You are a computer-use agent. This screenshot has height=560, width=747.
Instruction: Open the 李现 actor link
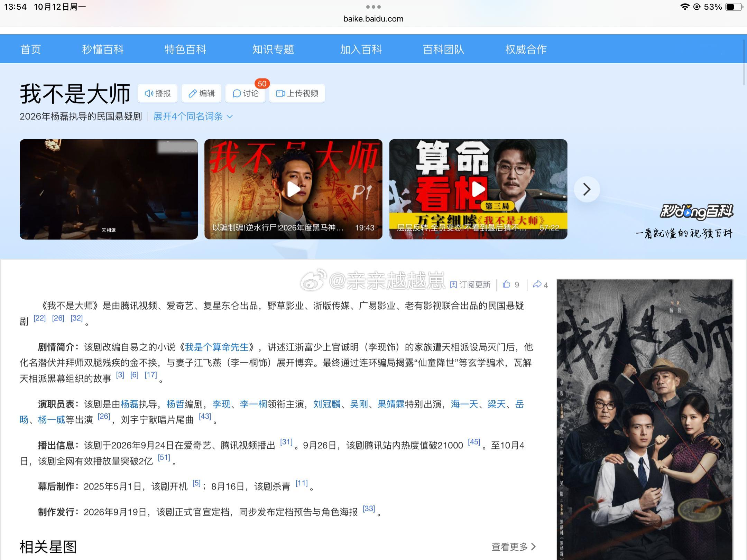221,404
